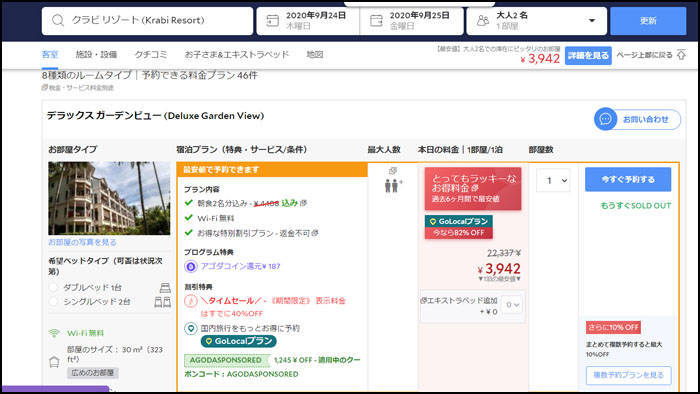Click the hotel building room thumbnail

pos(109,198)
